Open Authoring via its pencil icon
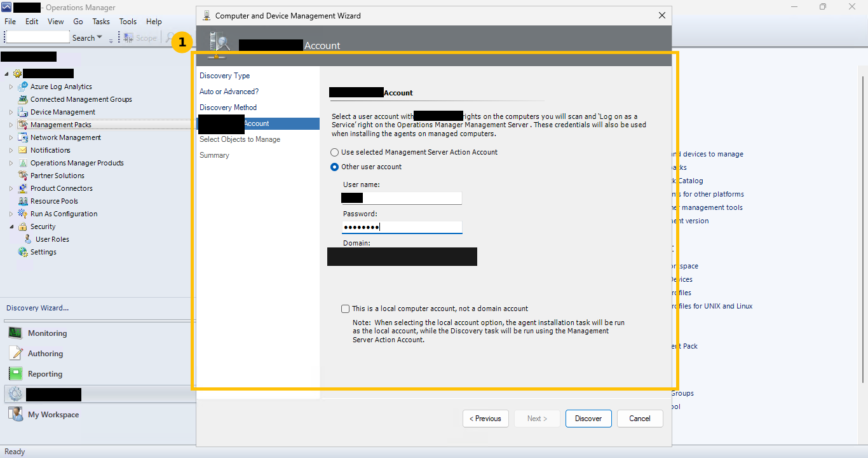This screenshot has width=868, height=458. tap(15, 354)
